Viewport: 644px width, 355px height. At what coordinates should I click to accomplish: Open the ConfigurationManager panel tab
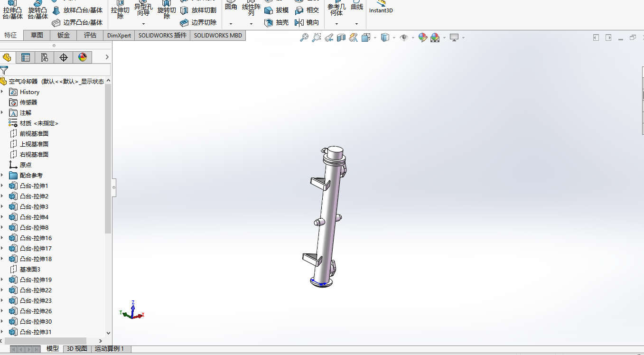coord(45,57)
